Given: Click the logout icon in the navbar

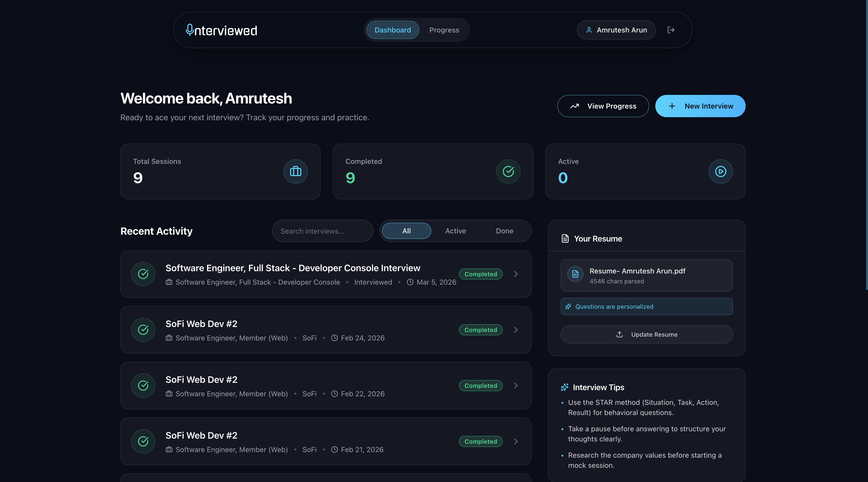Looking at the screenshot, I should pyautogui.click(x=671, y=30).
